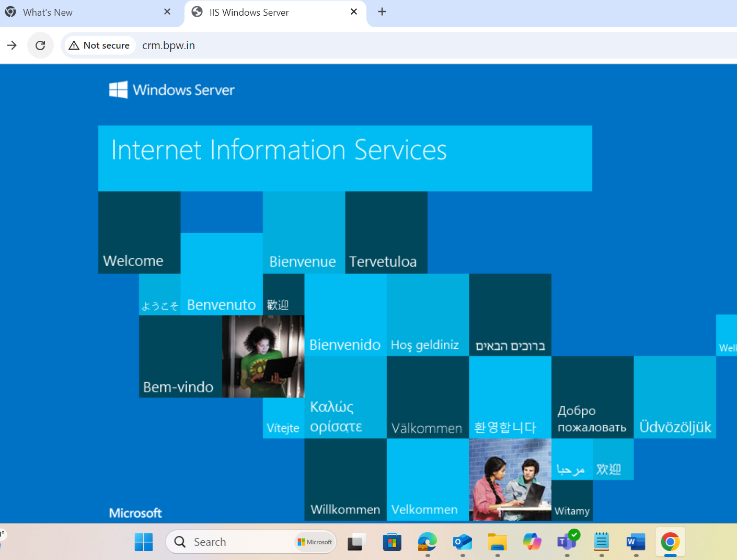The height and width of the screenshot is (560, 737).
Task: Open a new browser tab
Action: point(382,12)
